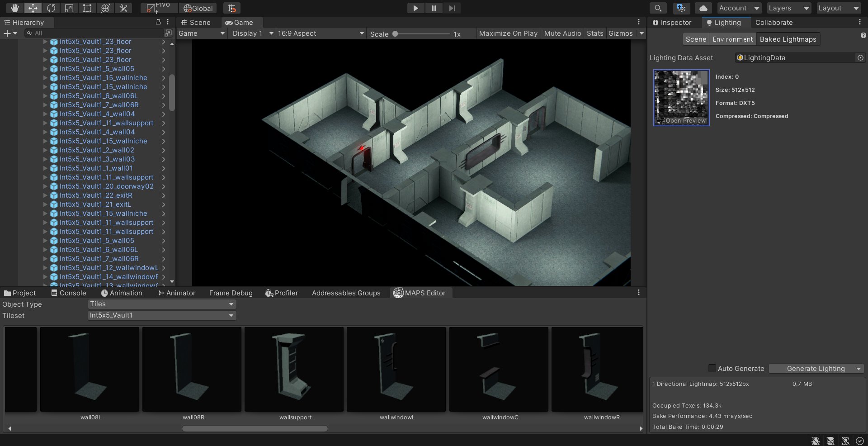The width and height of the screenshot is (868, 446).
Task: Switch to the Collaborate tab
Action: click(774, 22)
